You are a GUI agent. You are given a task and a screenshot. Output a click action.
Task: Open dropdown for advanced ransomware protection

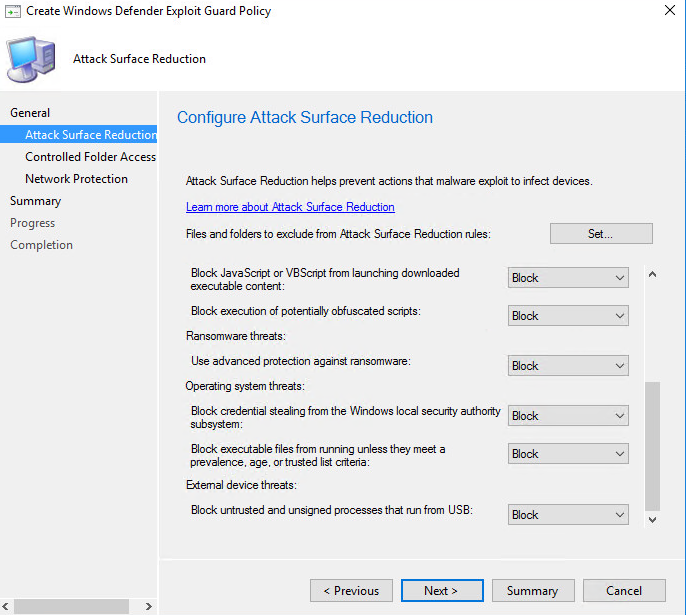point(568,366)
